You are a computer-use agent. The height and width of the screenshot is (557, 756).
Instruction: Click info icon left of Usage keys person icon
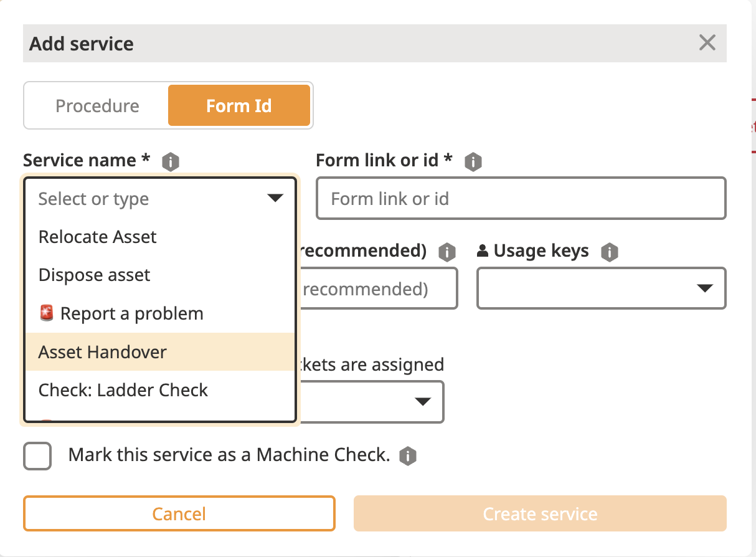(x=446, y=252)
